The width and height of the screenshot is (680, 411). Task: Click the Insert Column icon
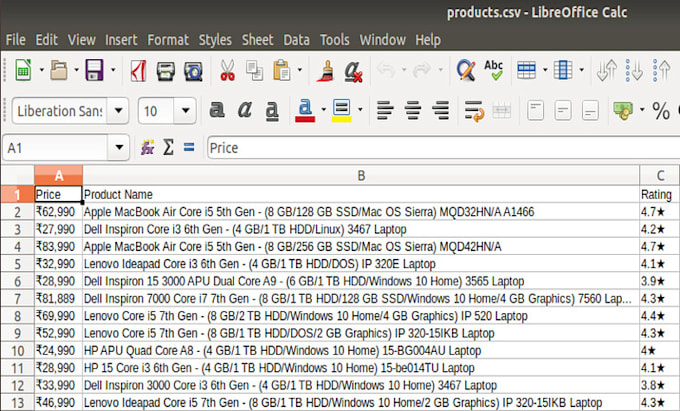point(563,70)
